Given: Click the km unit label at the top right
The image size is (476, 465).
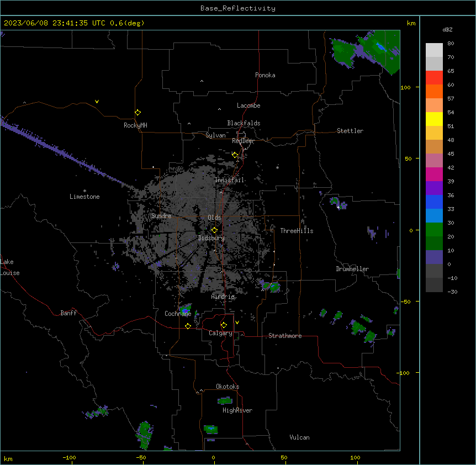Looking at the screenshot, I should click(411, 23).
